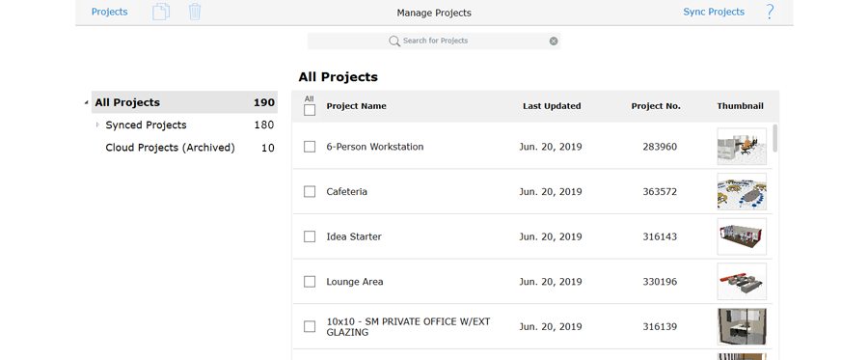Check the Cafeteria project checkbox
This screenshot has width=868, height=360.
click(310, 192)
